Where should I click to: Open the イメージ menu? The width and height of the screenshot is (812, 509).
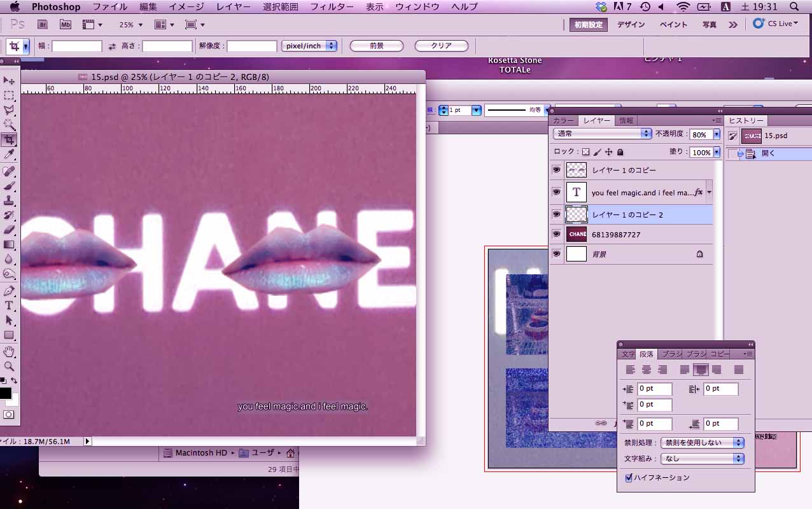[x=186, y=7]
